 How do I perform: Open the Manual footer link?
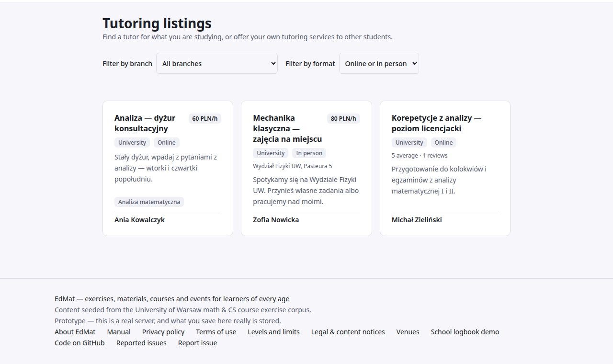click(x=119, y=332)
